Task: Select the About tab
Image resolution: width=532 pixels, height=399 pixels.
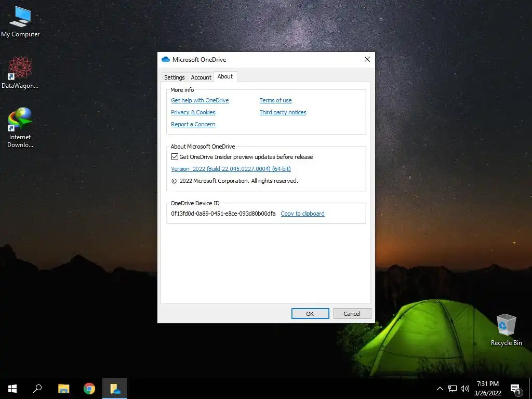Action: [225, 77]
